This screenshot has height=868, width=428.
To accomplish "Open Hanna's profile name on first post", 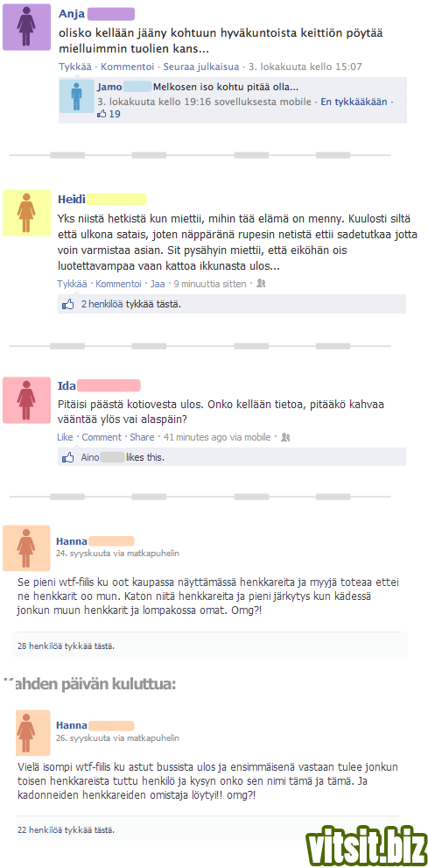I will coord(72,540).
